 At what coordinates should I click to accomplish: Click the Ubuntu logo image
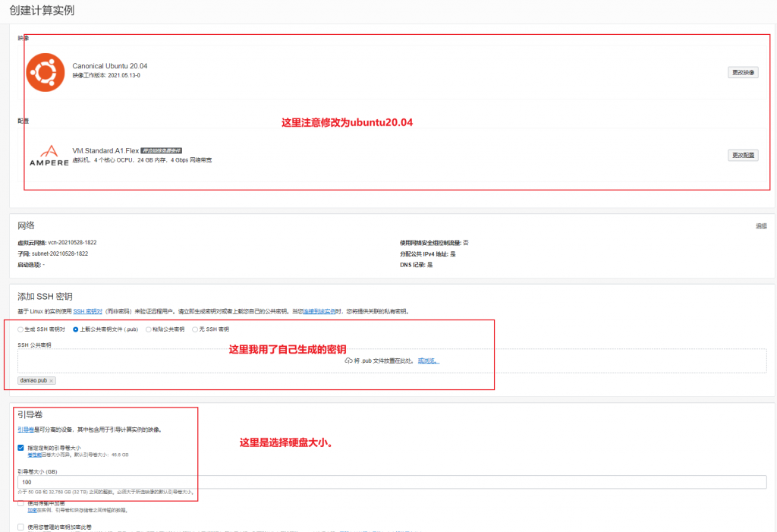pyautogui.click(x=45, y=72)
